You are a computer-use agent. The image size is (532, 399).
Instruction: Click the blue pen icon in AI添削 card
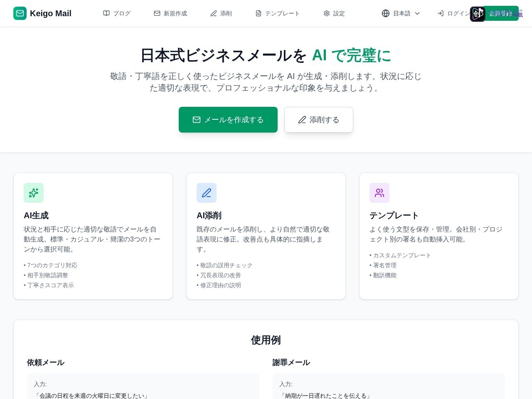tap(207, 193)
